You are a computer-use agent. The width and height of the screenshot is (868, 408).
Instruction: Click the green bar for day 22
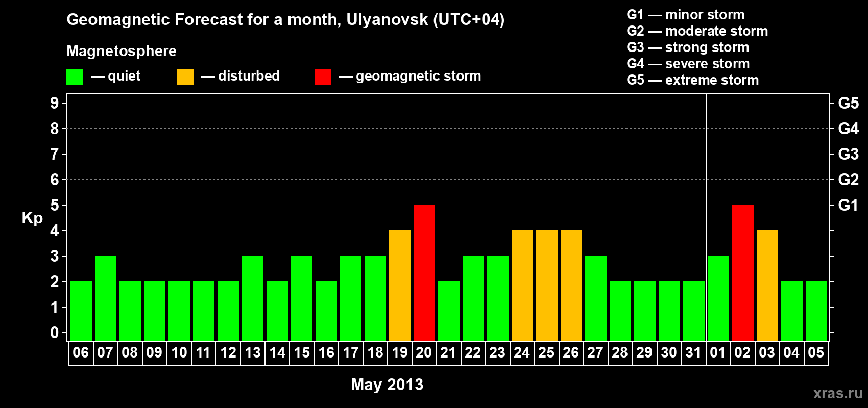coord(473,298)
